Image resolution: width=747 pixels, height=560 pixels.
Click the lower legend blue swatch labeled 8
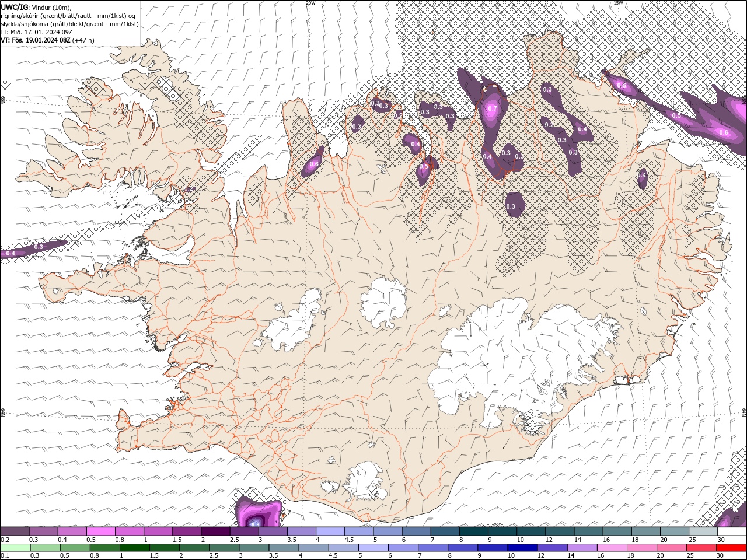pos(463,548)
